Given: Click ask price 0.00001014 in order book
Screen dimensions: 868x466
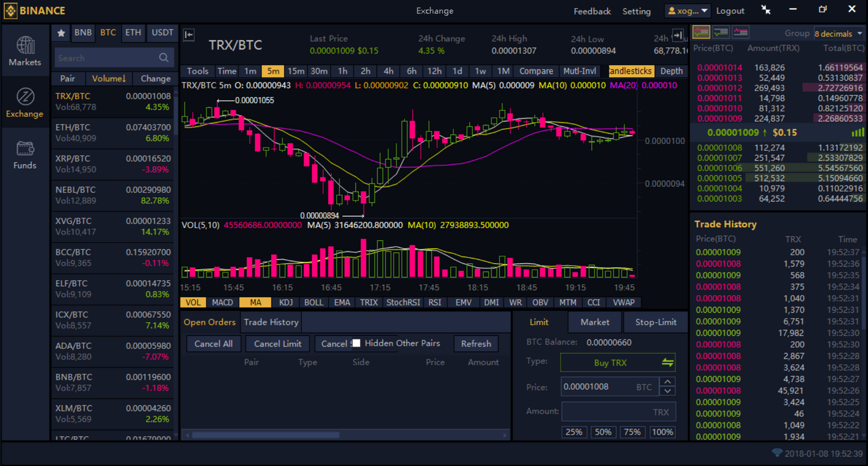Looking at the screenshot, I should (x=719, y=67).
